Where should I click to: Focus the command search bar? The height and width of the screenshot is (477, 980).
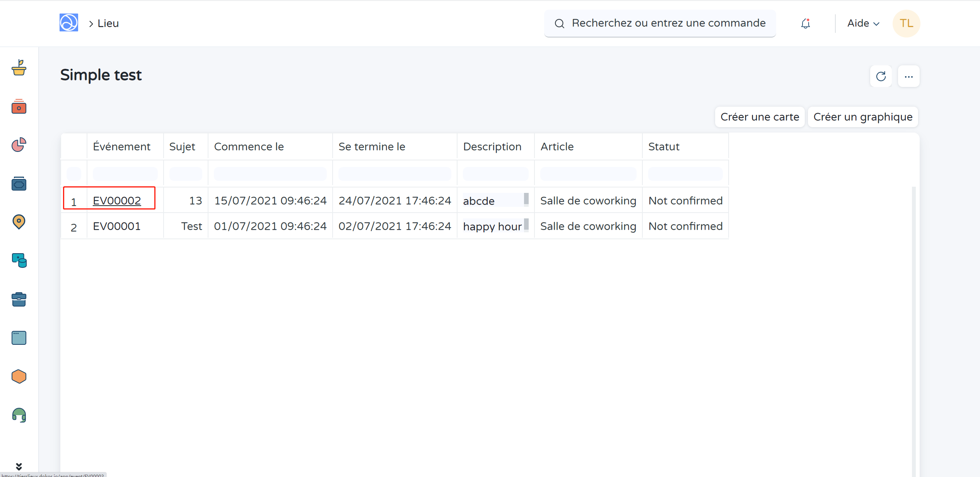pyautogui.click(x=660, y=24)
